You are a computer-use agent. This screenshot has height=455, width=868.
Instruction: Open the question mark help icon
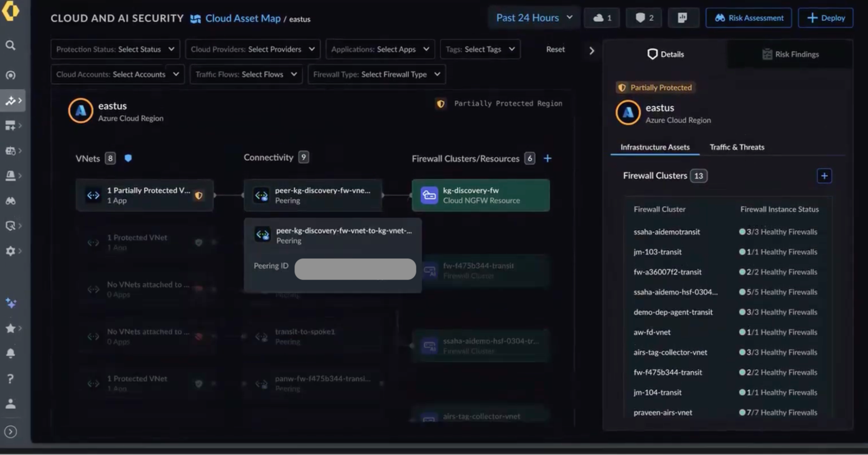pos(10,379)
